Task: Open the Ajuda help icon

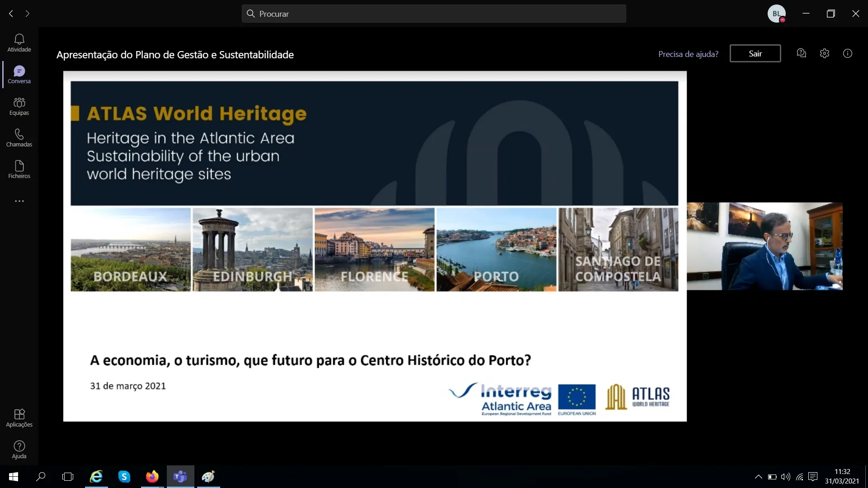Action: tap(19, 450)
